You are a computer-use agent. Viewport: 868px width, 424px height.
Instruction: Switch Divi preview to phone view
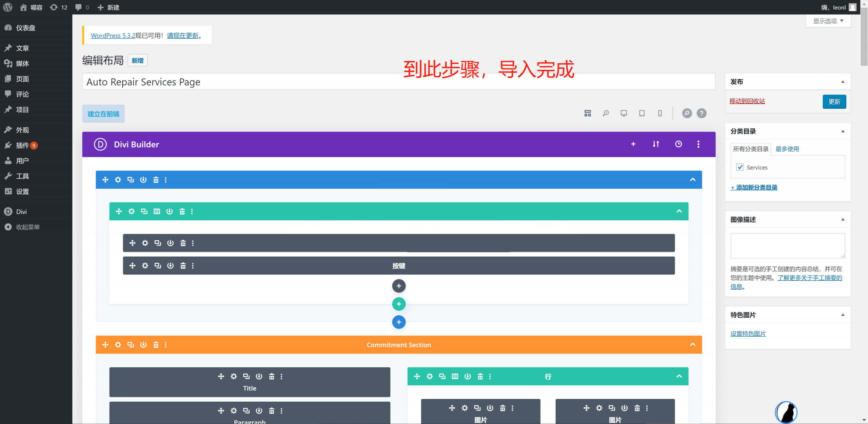coord(659,113)
